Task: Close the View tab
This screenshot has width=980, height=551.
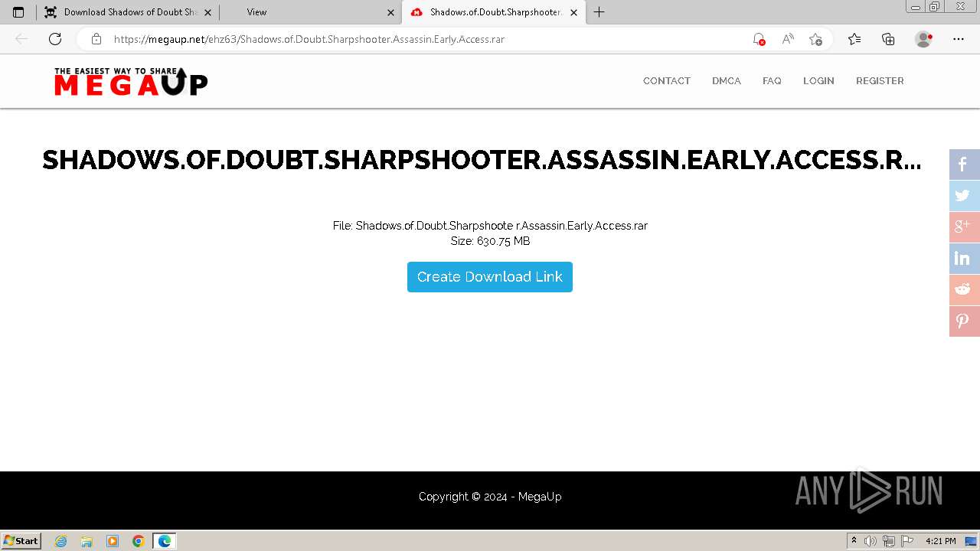Action: coord(390,12)
